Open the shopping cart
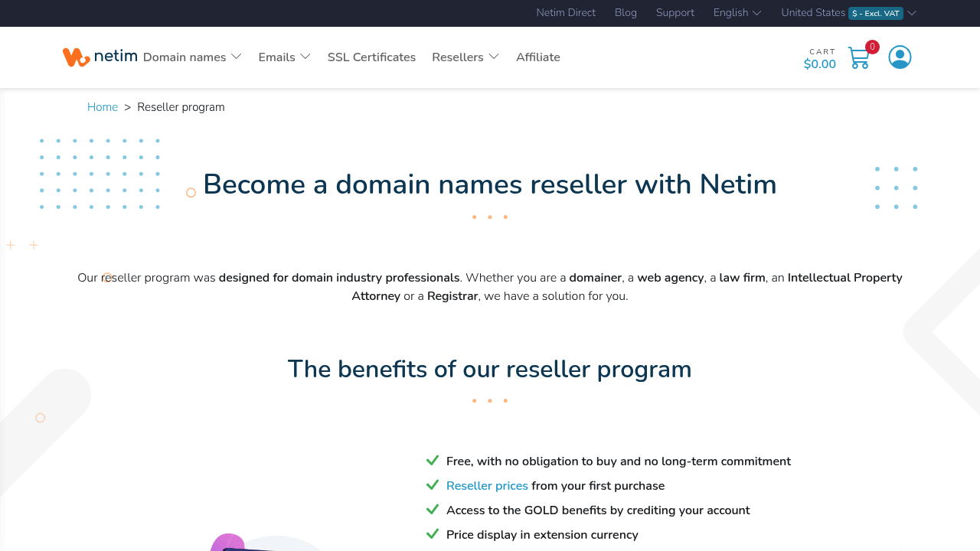Image resolution: width=980 pixels, height=551 pixels. click(x=858, y=57)
